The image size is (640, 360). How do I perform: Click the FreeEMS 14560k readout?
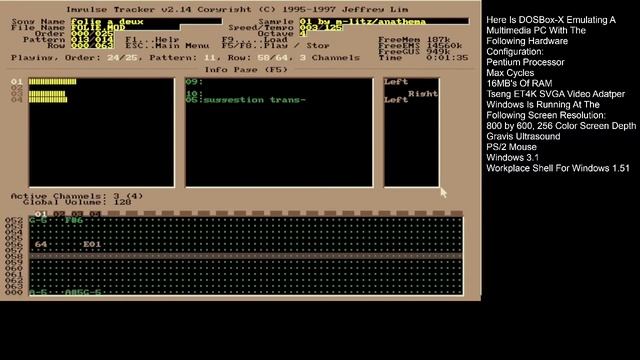click(x=420, y=45)
